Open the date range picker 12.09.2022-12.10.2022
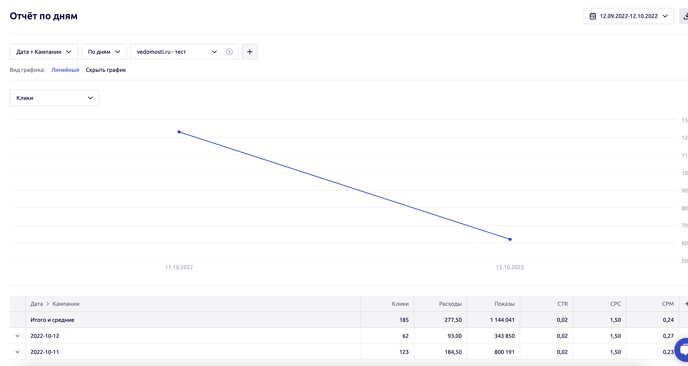688x366 pixels. click(x=628, y=16)
